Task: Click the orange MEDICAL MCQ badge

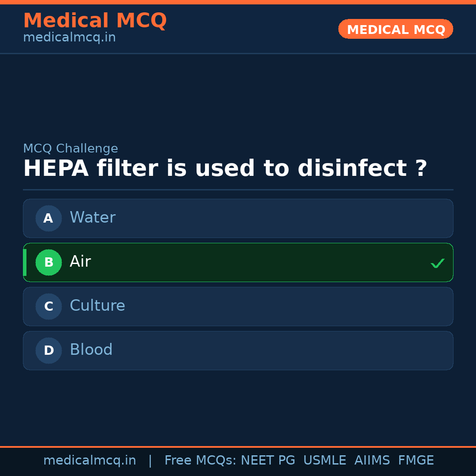Action: click(396, 29)
